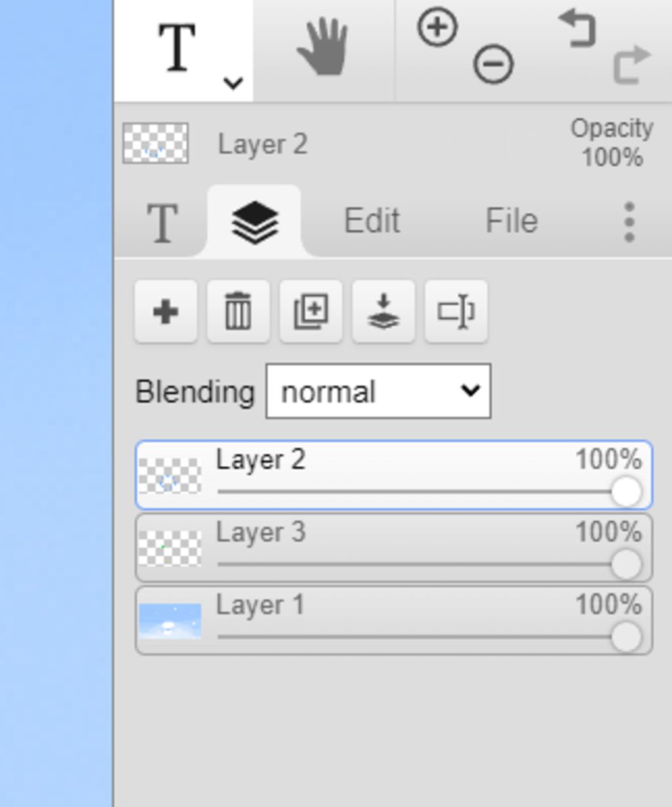Viewport: 672px width, 807px height.
Task: Select Layer 1 in the layers list
Action: (x=394, y=621)
